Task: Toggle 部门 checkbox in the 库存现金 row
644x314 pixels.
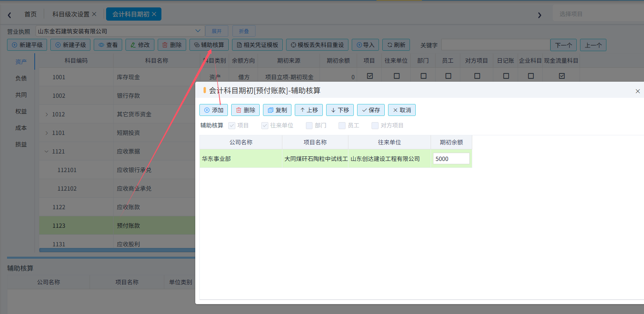Action: coord(424,76)
